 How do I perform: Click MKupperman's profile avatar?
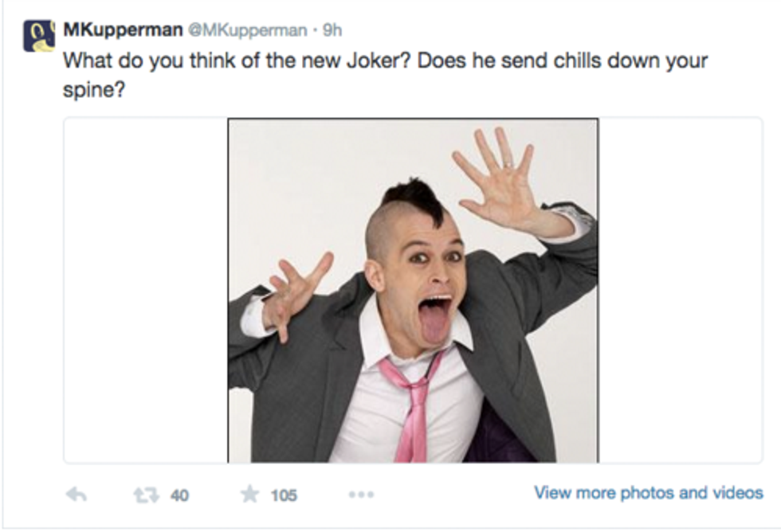click(x=38, y=36)
